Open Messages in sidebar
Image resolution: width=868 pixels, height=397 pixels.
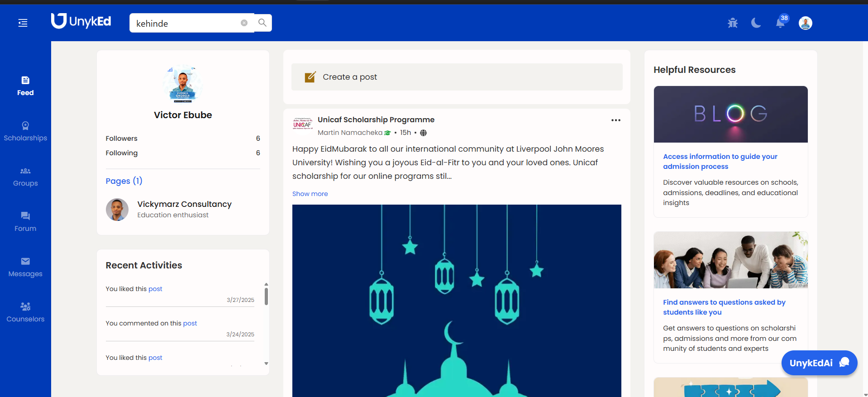point(25,267)
